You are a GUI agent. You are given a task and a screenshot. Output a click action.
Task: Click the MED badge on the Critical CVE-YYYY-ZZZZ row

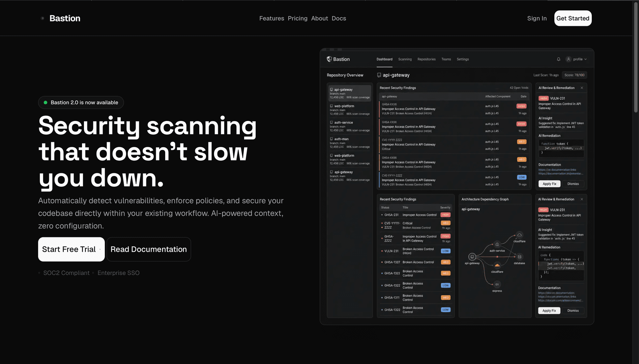(x=445, y=223)
